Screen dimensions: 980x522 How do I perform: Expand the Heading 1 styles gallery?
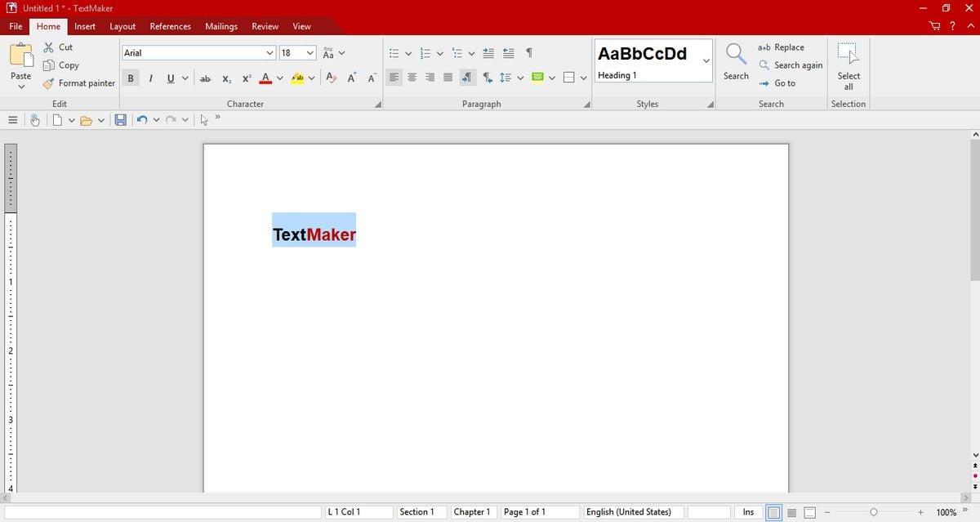[706, 60]
